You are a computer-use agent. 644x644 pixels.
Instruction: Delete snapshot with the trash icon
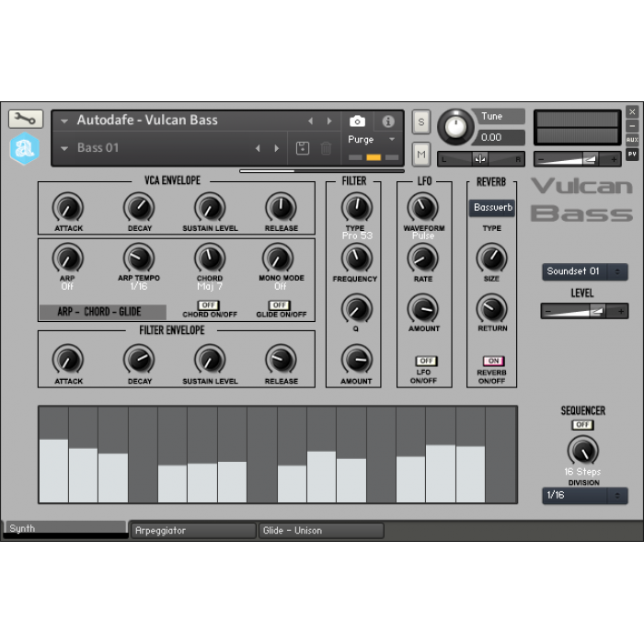coord(326,148)
